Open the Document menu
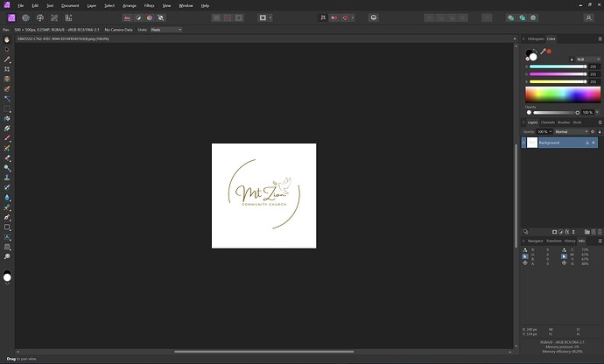 click(x=70, y=6)
